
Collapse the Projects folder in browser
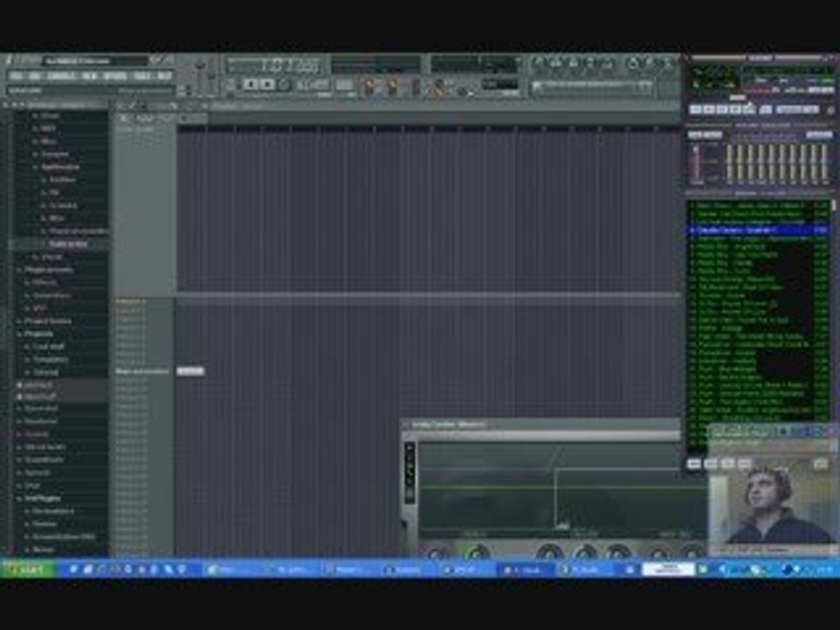(x=38, y=333)
